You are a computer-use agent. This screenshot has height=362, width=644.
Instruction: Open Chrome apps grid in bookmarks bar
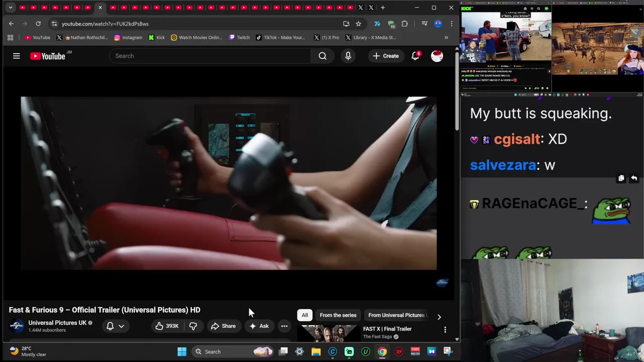coord(10,37)
